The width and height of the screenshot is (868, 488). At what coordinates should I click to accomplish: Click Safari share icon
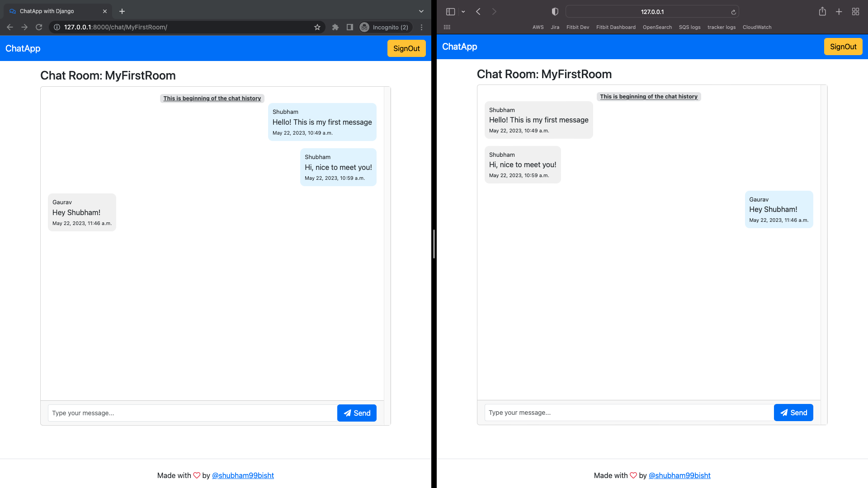(x=822, y=12)
